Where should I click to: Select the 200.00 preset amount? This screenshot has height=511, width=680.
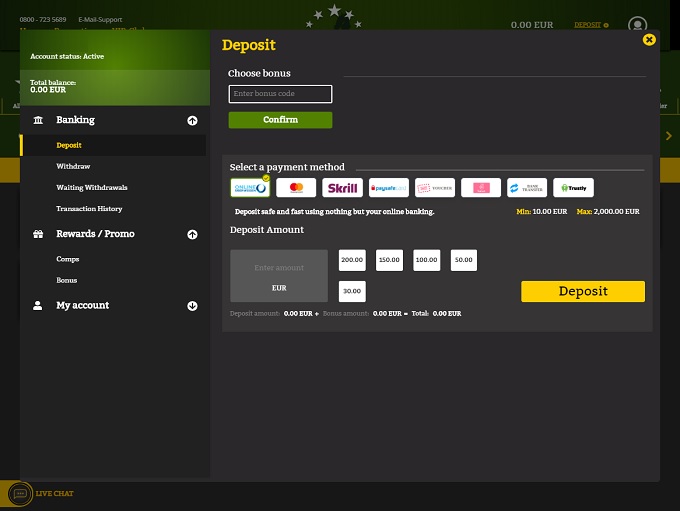pos(352,260)
